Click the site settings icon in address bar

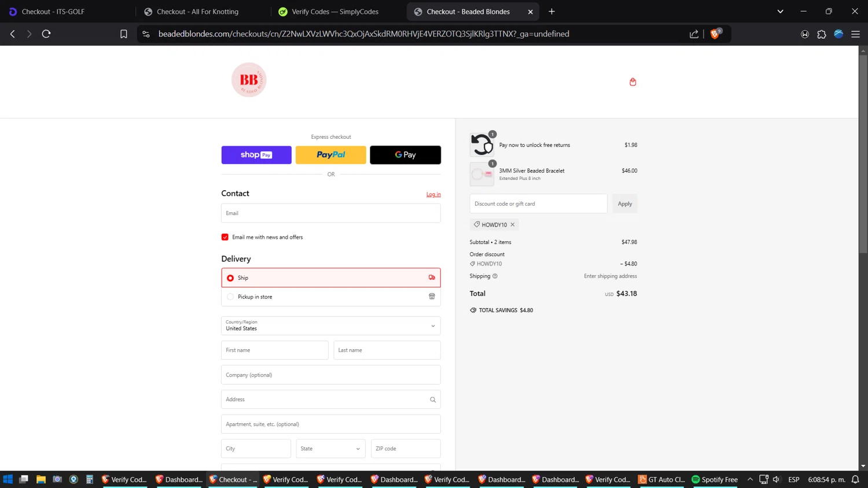coord(146,34)
